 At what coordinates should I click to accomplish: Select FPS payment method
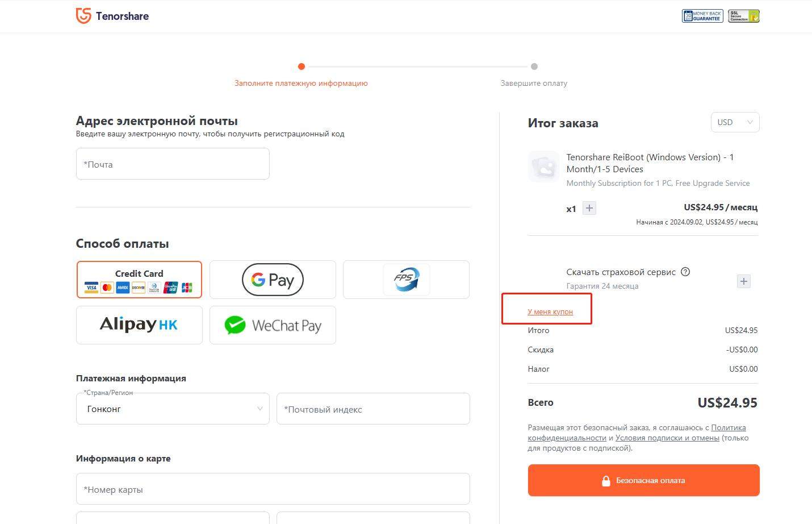click(406, 280)
